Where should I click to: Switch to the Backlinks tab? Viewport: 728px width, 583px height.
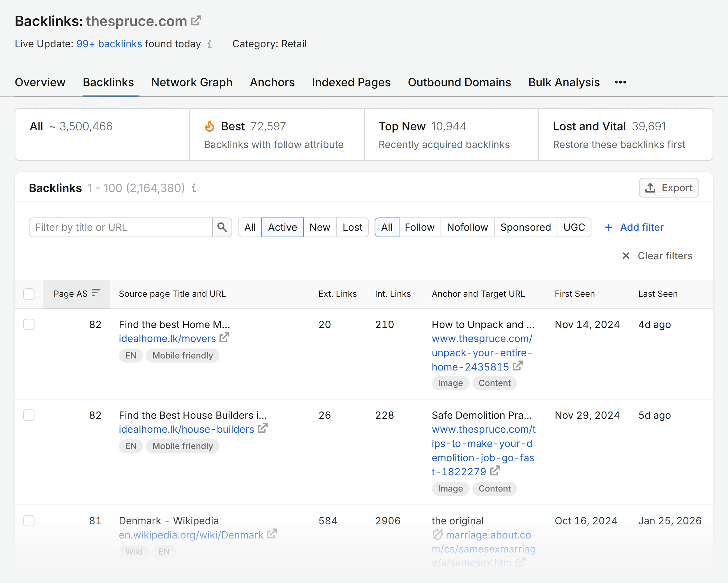[x=108, y=82]
